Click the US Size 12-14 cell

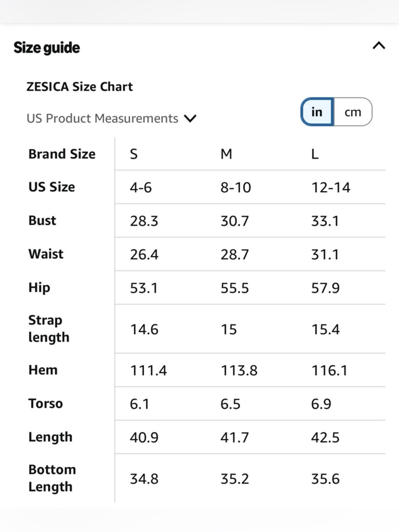331,188
